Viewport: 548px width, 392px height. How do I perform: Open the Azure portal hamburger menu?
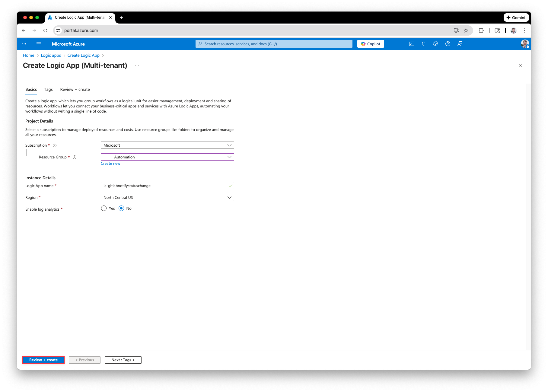pyautogui.click(x=39, y=44)
